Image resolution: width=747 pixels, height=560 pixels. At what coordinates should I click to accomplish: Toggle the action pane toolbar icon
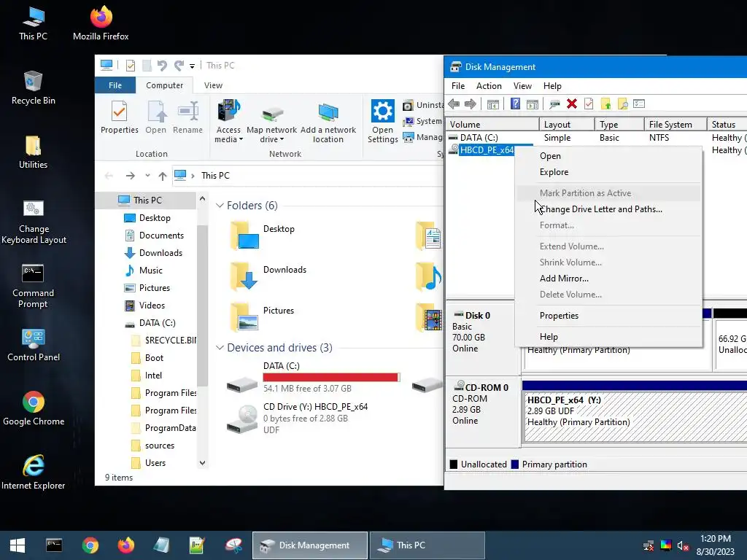coord(533,104)
